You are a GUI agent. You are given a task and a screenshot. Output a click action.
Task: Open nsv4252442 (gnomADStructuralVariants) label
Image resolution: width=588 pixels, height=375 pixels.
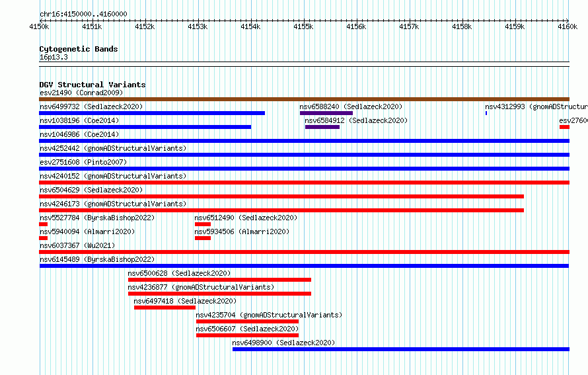(x=113, y=148)
